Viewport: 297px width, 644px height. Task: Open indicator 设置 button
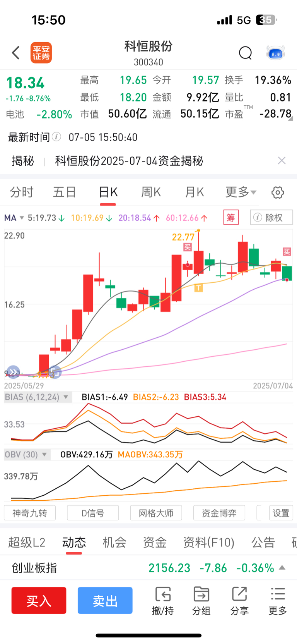pos(281,513)
